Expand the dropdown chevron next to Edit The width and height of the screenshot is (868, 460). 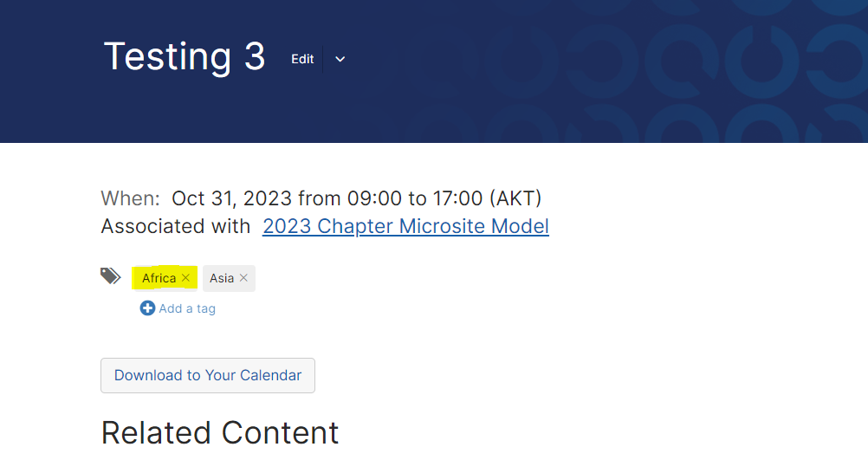point(340,59)
